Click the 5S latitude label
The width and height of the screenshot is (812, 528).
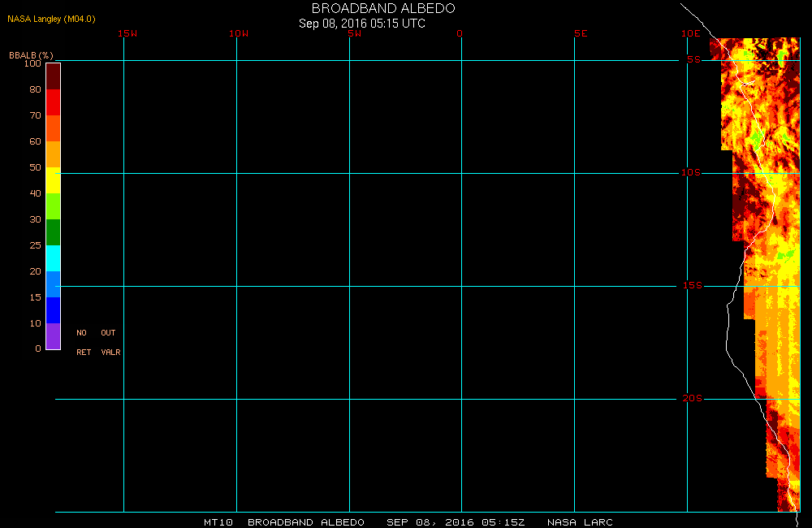pyautogui.click(x=693, y=59)
